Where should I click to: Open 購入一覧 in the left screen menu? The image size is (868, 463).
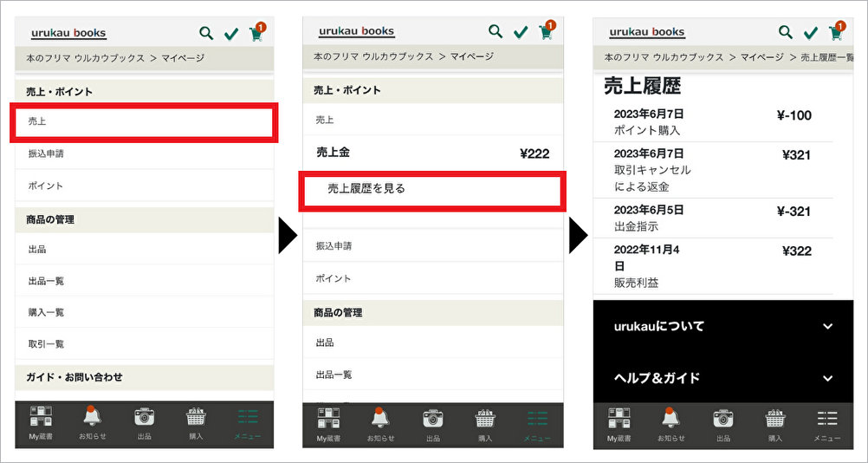46,312
